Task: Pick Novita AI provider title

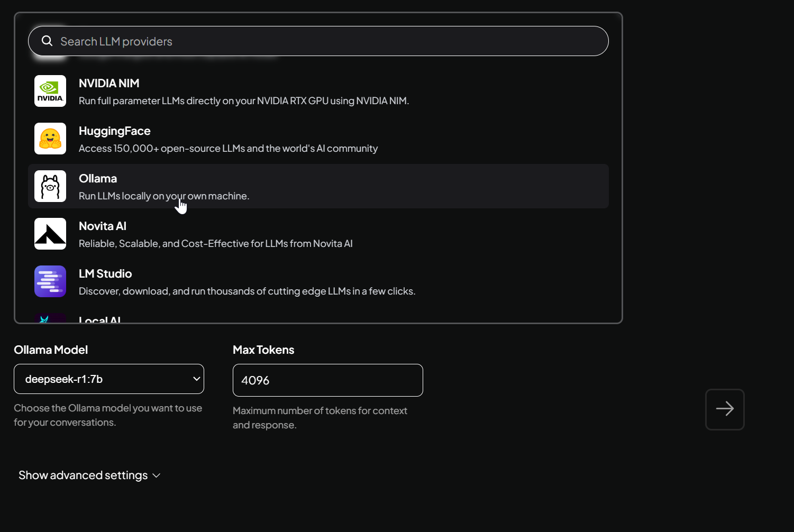Action: (103, 226)
